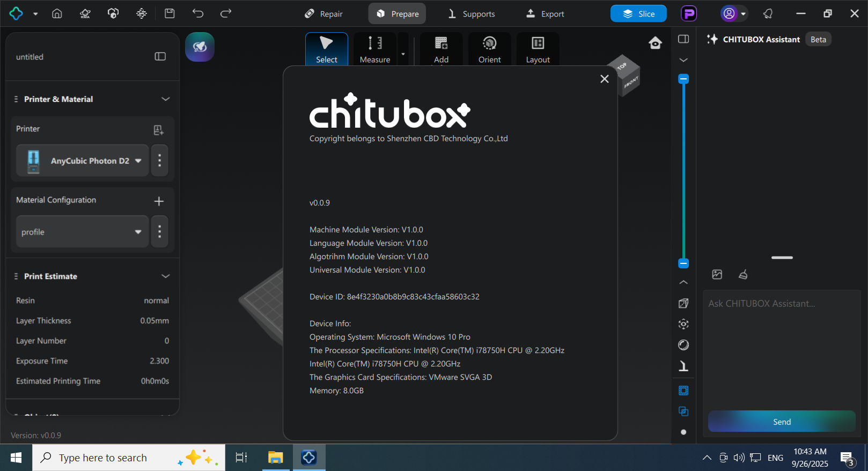
Task: Collapse the Printer & Material section
Action: click(166, 99)
